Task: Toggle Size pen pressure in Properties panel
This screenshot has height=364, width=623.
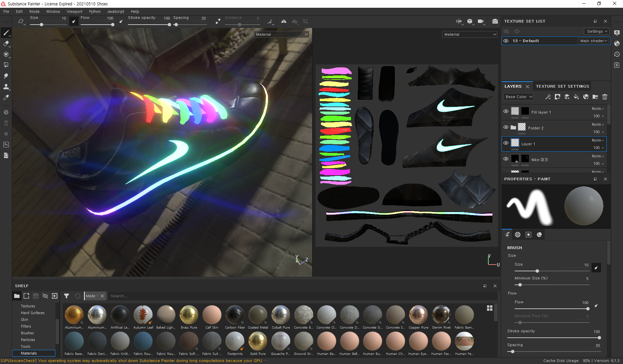Action: pyautogui.click(x=596, y=268)
